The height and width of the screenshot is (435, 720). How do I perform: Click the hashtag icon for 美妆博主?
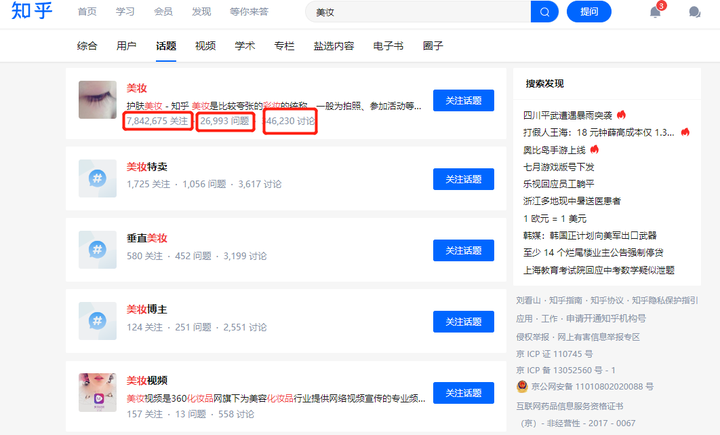point(97,321)
